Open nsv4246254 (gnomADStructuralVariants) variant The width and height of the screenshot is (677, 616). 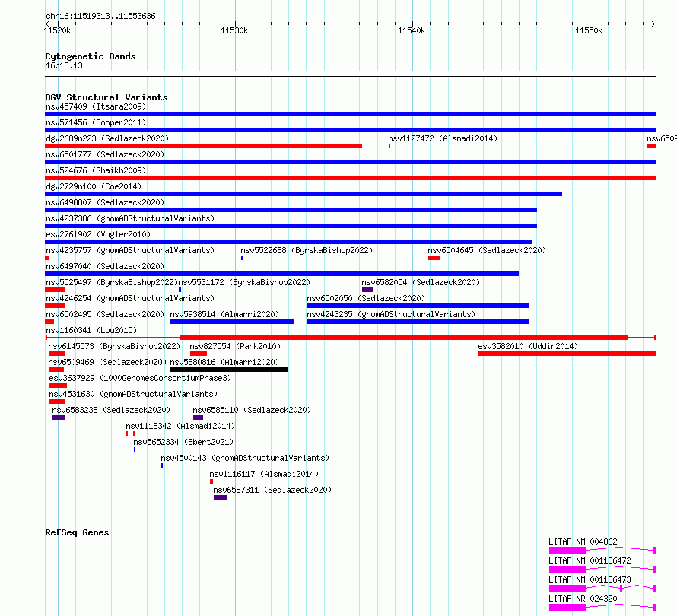(x=130, y=298)
